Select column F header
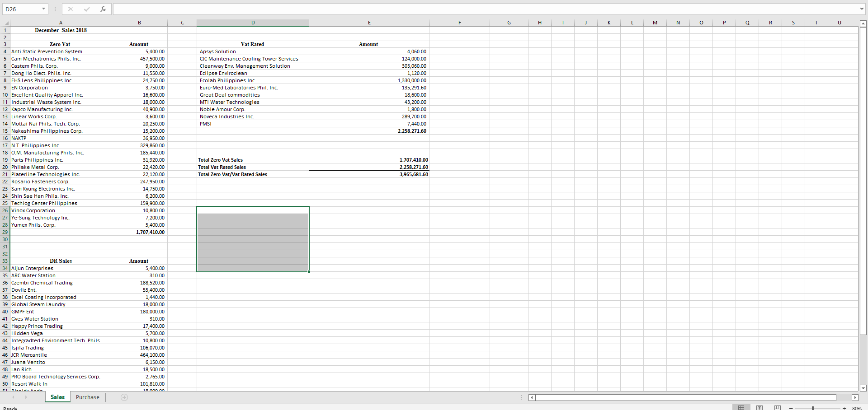This screenshot has width=868, height=410. pyautogui.click(x=460, y=23)
